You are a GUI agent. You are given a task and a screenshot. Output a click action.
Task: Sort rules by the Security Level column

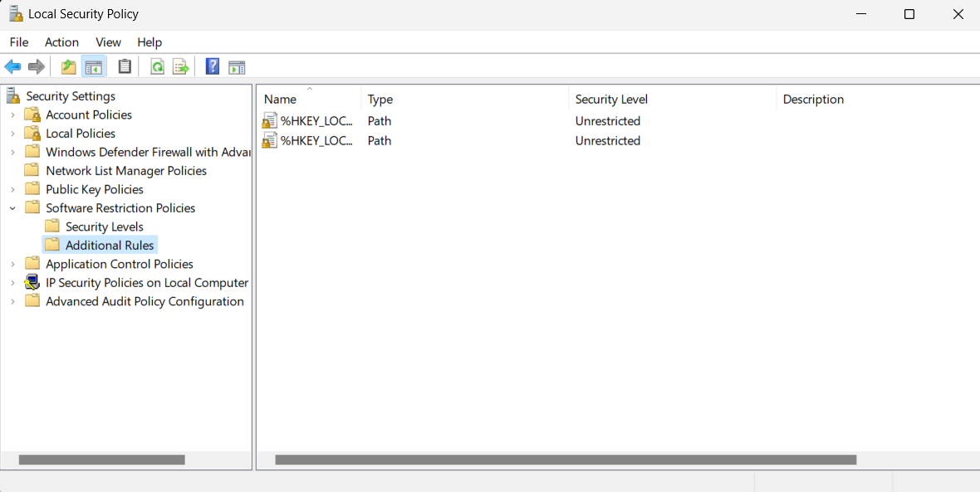click(611, 99)
